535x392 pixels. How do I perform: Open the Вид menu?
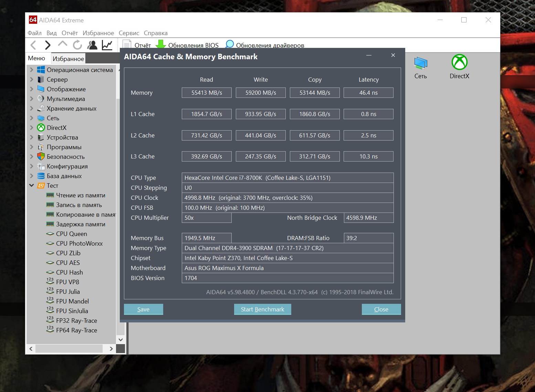coord(52,33)
